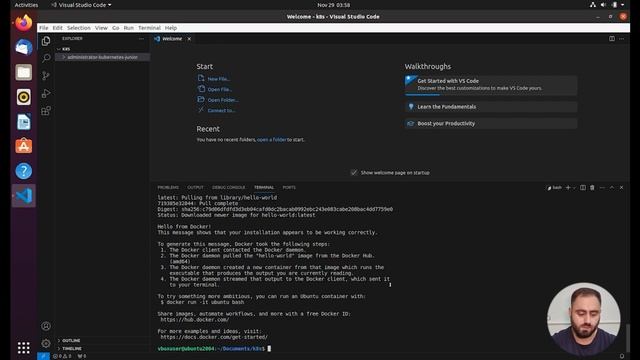Open the Run and Debug view
Viewport: 640px width, 360px height.
tap(46, 93)
